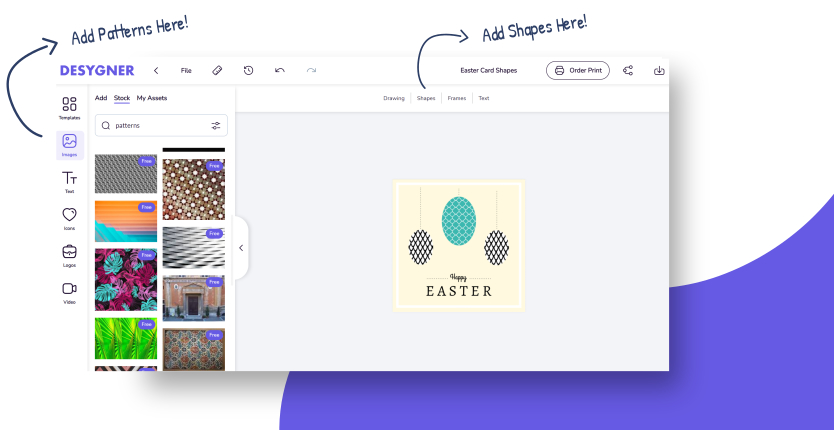
Task: Click the patterns search field
Action: click(x=155, y=126)
